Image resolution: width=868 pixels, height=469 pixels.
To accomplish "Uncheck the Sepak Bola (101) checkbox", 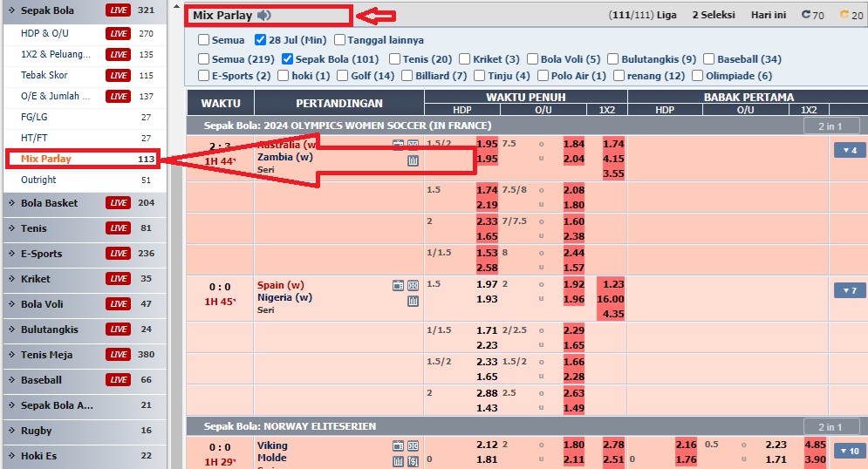I will (287, 58).
